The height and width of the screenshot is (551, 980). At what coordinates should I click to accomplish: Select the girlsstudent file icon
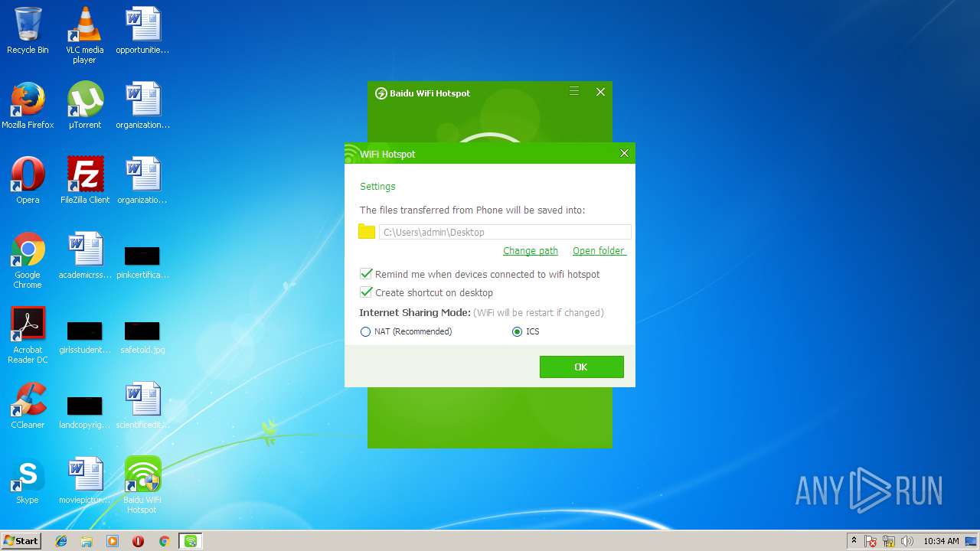(x=85, y=336)
